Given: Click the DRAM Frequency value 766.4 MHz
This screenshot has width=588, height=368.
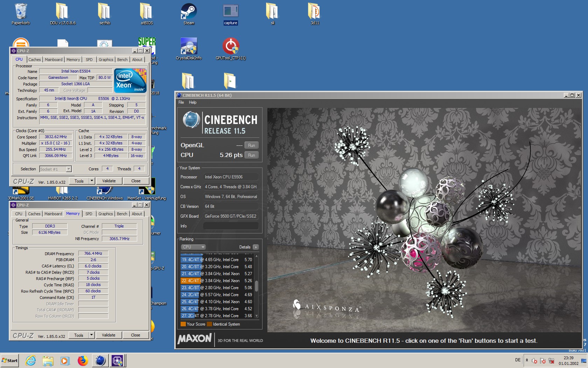Looking at the screenshot, I should coord(93,253).
